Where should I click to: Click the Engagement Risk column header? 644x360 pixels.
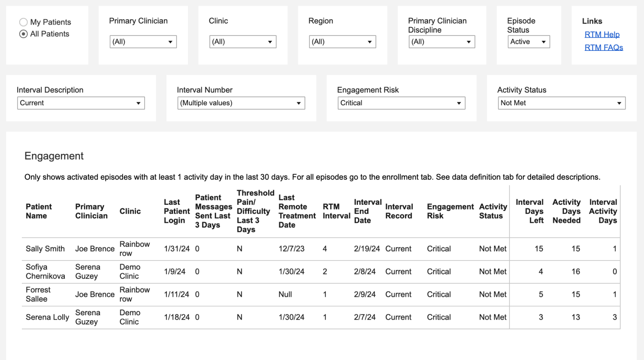click(450, 211)
